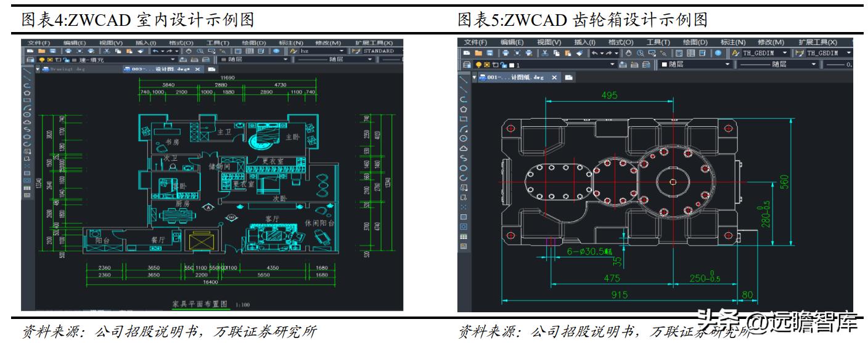
Task: Select Rectangle draw tool in gearbox window
Action: 464,119
